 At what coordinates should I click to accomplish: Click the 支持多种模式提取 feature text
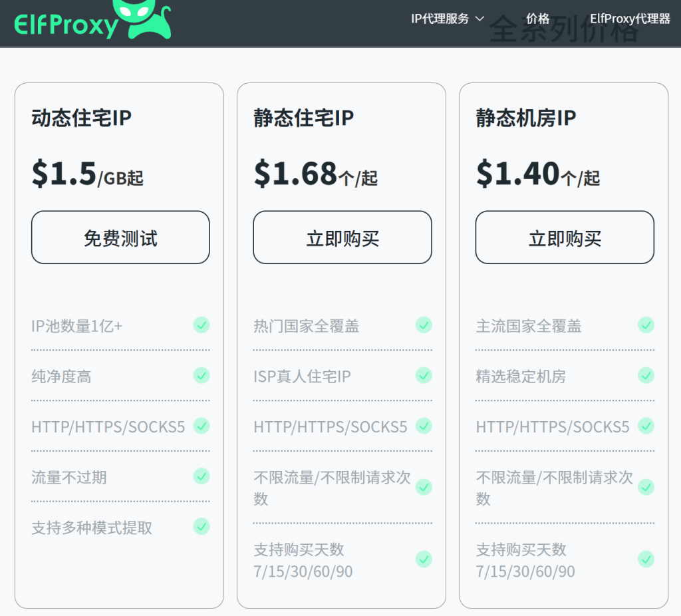[x=92, y=528]
